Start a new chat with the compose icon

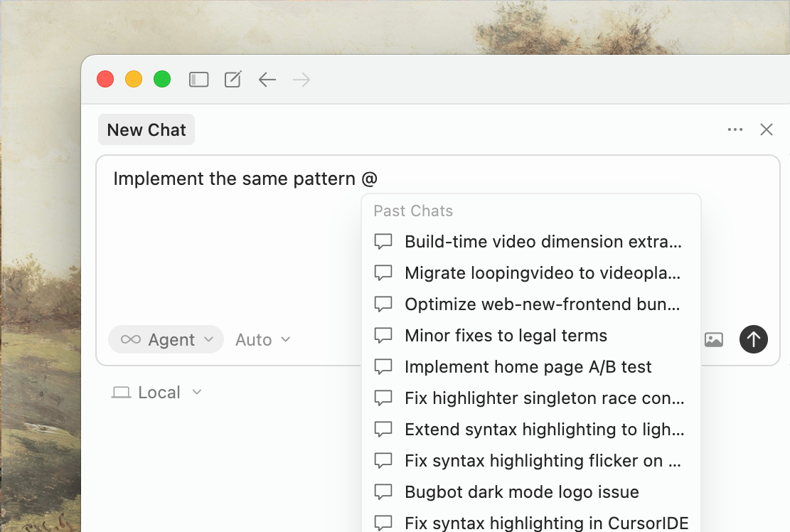point(232,79)
